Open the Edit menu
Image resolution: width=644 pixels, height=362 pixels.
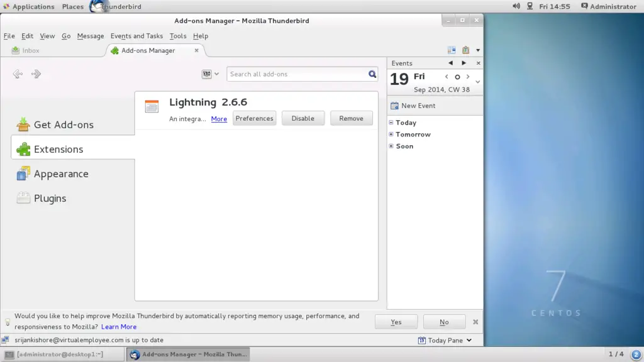(x=27, y=36)
